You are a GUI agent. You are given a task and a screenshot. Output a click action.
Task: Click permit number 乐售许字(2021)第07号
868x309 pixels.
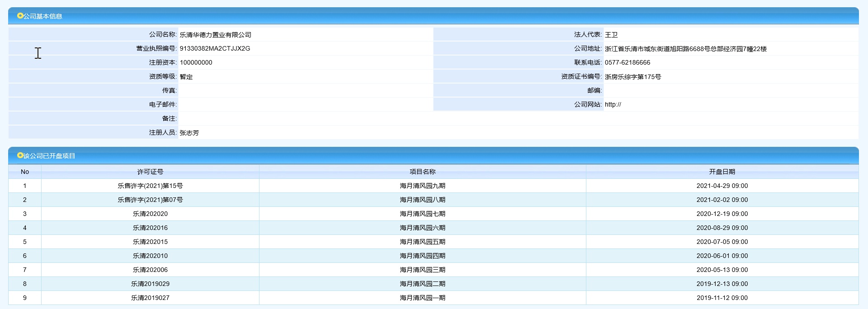[x=150, y=200]
